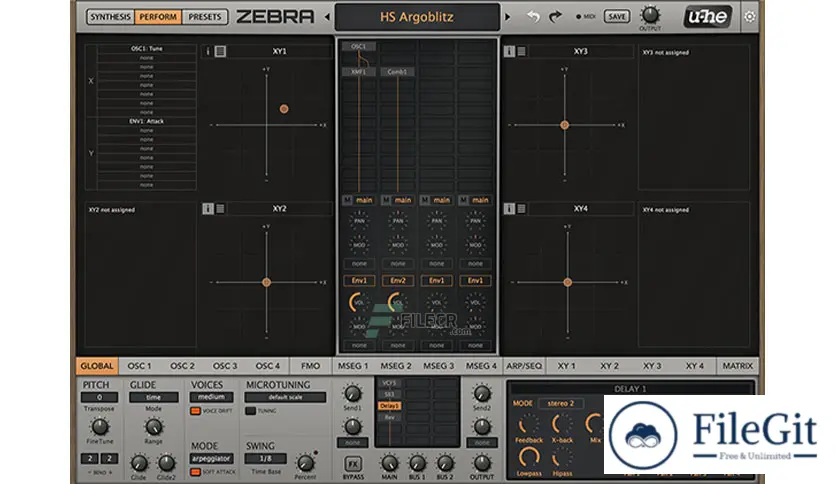Adjust the Swing Percent knob

305,463
